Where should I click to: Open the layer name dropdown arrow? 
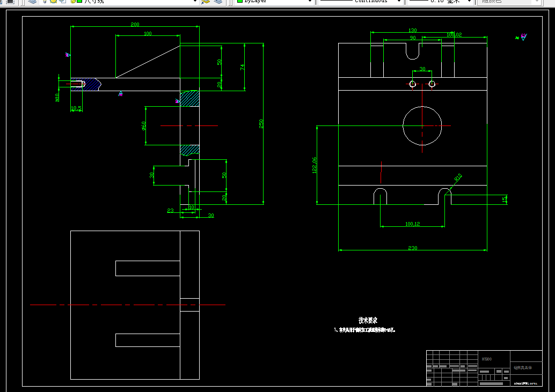[x=194, y=2]
